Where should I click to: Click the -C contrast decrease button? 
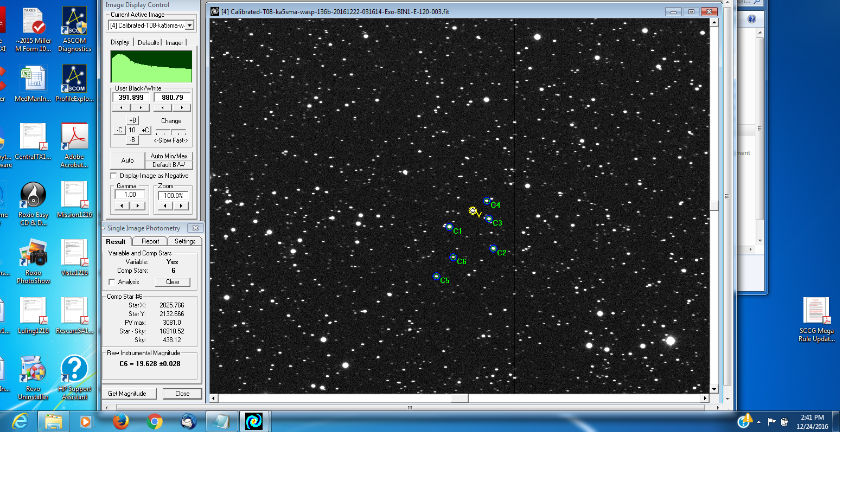pos(119,130)
